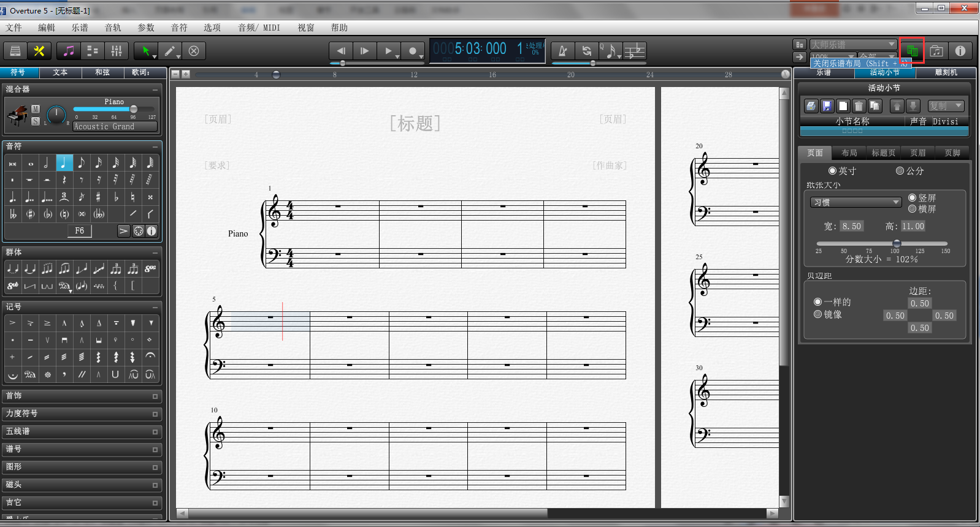Expand the 谱号 palette
Screen dimensions: 980x527
click(x=82, y=450)
